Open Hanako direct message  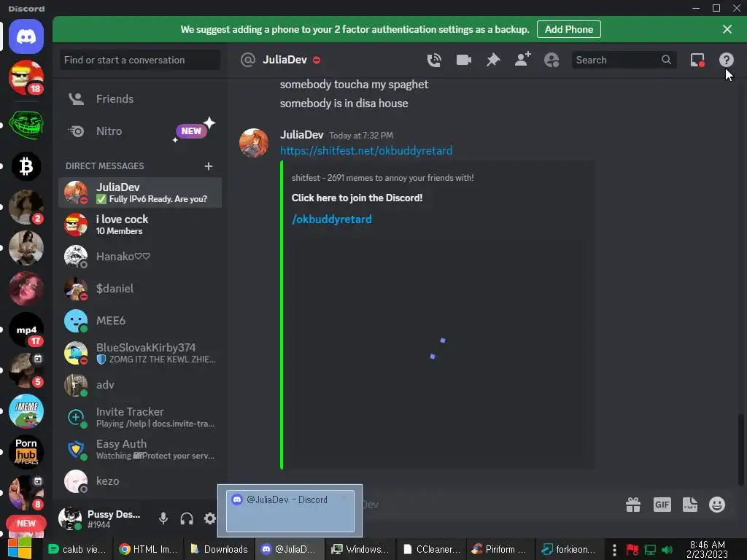coord(140,257)
